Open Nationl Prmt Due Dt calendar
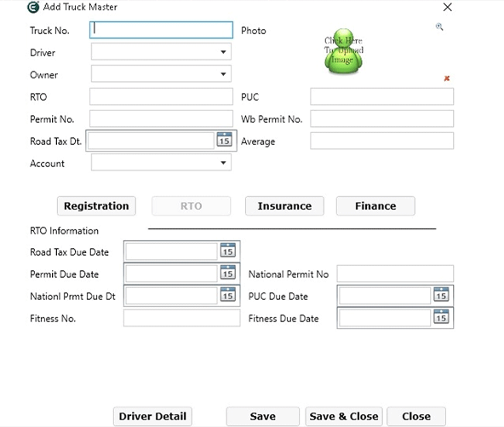The height and width of the screenshot is (427, 504). pos(228,294)
